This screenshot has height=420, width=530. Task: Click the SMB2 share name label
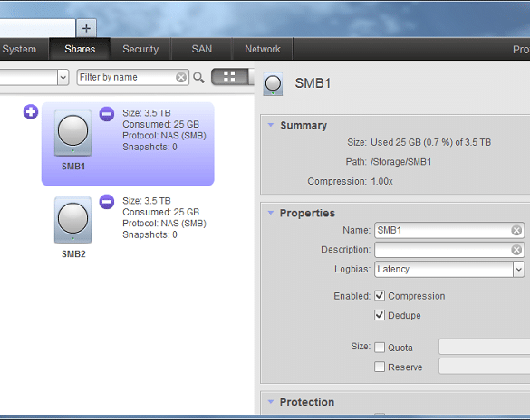[73, 254]
